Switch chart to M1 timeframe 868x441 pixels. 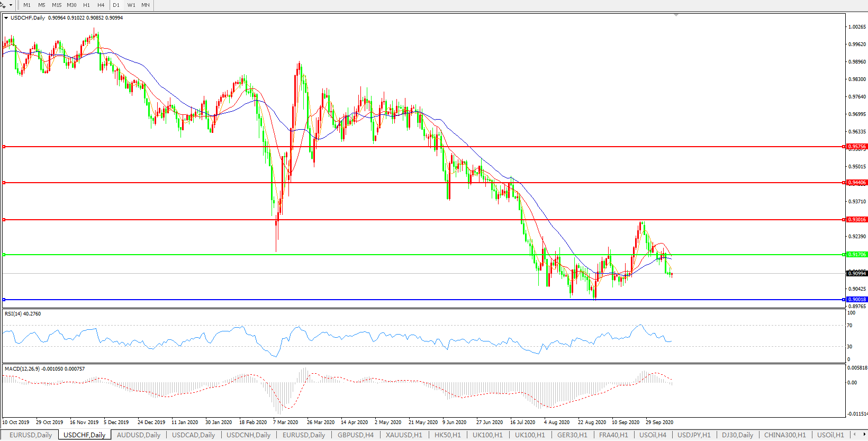(x=27, y=5)
